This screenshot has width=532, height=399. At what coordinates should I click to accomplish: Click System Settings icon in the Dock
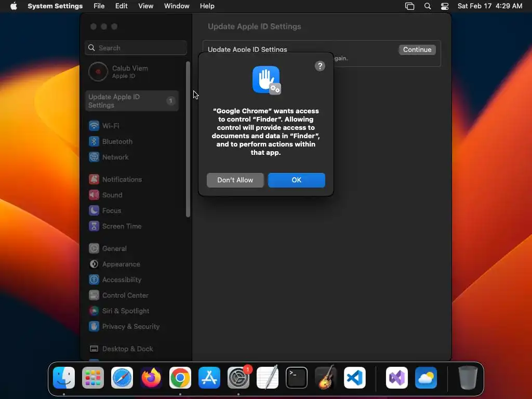(x=238, y=378)
